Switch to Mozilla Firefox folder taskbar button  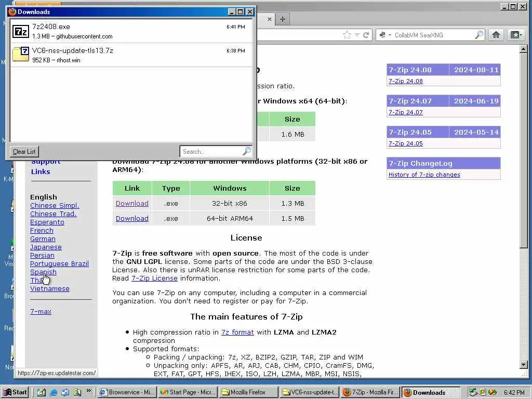tap(248, 393)
